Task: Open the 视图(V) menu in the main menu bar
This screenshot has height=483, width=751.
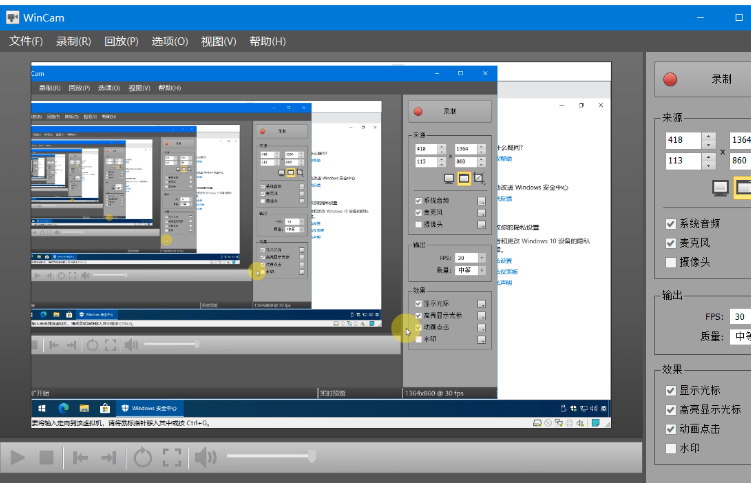Action: pos(218,41)
